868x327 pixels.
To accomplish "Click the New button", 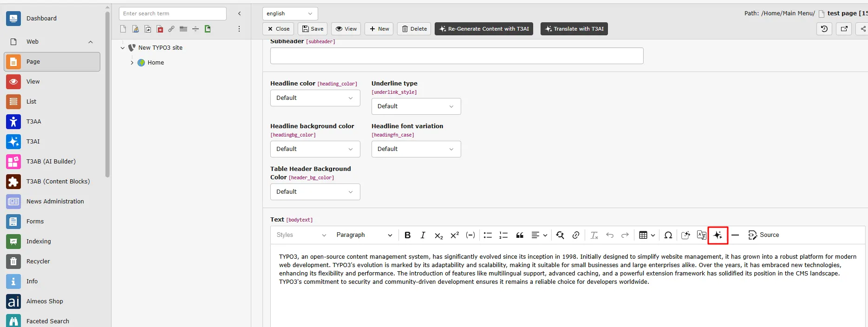I will click(x=379, y=29).
